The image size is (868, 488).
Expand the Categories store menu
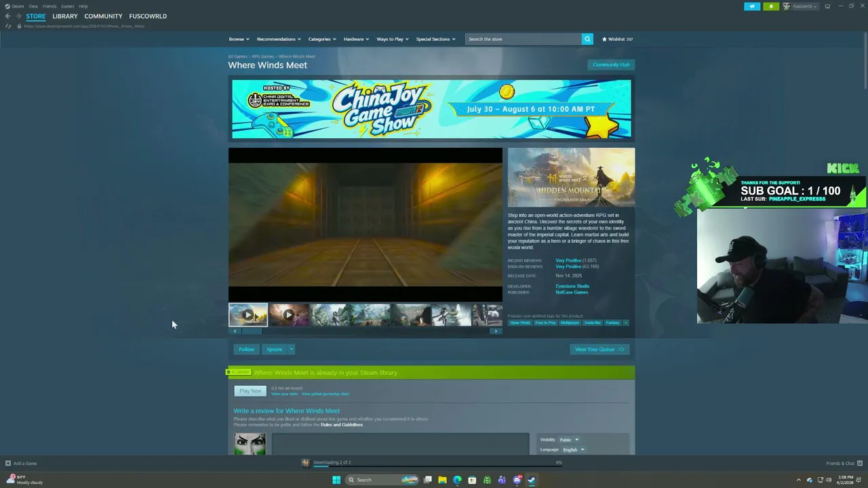[322, 39]
